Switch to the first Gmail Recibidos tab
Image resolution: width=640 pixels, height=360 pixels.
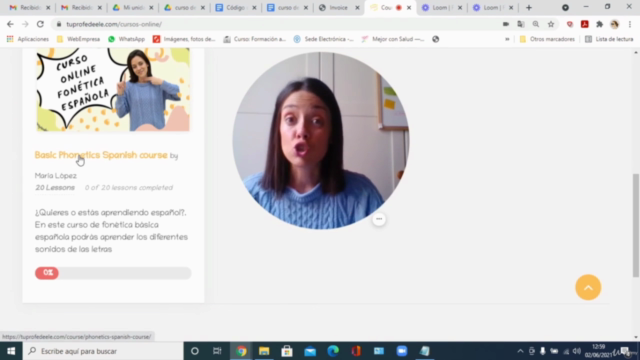(29, 8)
